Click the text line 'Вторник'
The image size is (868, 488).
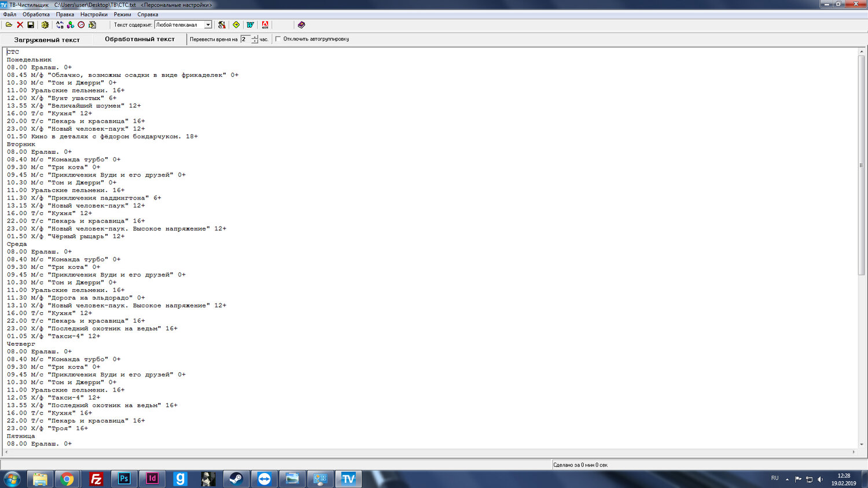tap(21, 144)
